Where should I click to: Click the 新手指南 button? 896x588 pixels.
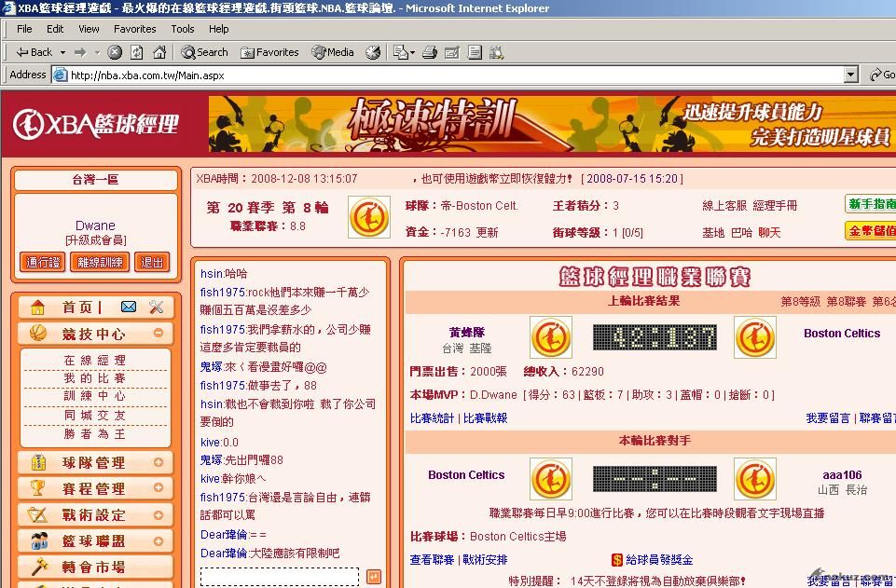click(870, 204)
